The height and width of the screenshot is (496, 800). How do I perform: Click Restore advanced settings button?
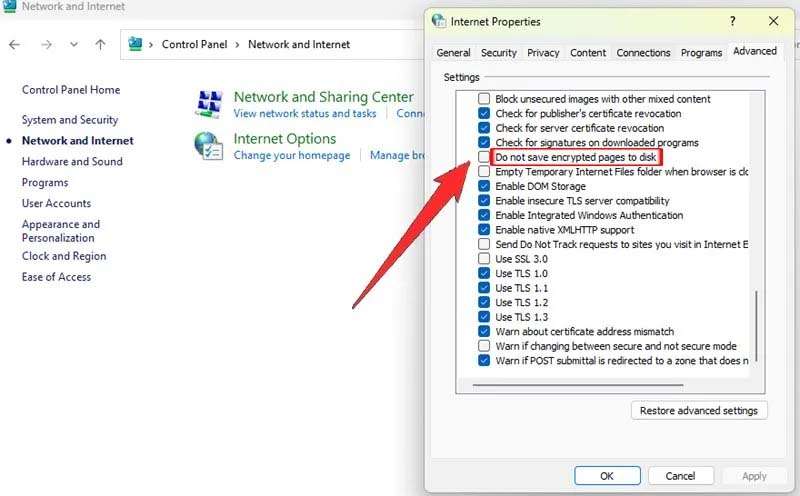point(698,411)
